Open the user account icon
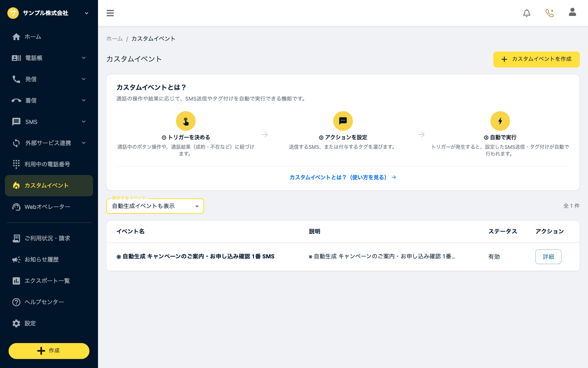Viewport: 588px width, 368px height. click(x=572, y=12)
